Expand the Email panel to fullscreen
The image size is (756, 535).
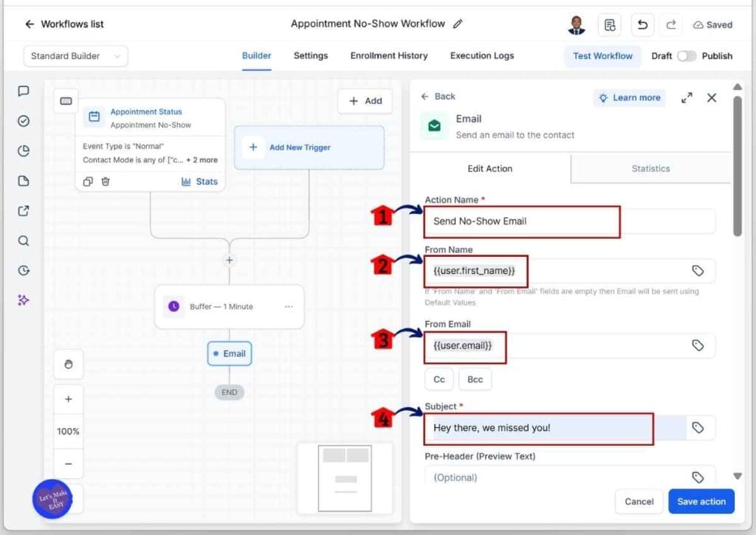click(x=687, y=98)
